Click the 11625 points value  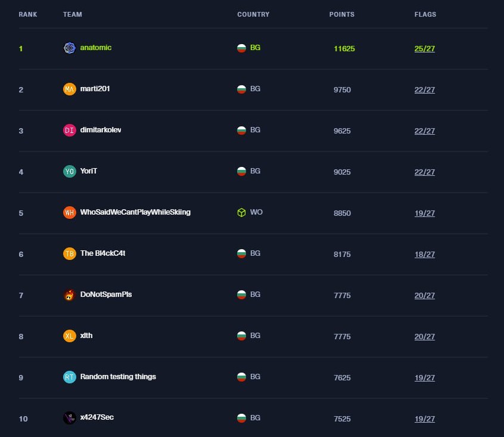click(344, 49)
